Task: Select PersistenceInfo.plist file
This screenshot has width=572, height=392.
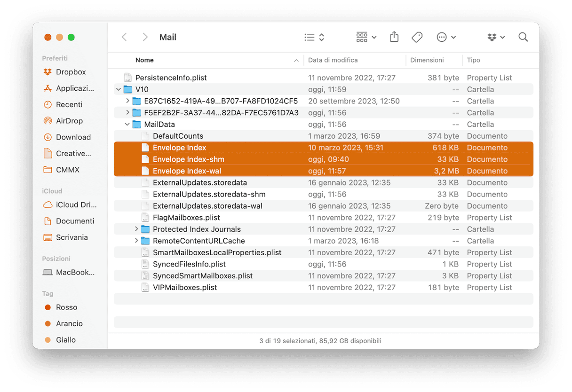Action: point(324,78)
